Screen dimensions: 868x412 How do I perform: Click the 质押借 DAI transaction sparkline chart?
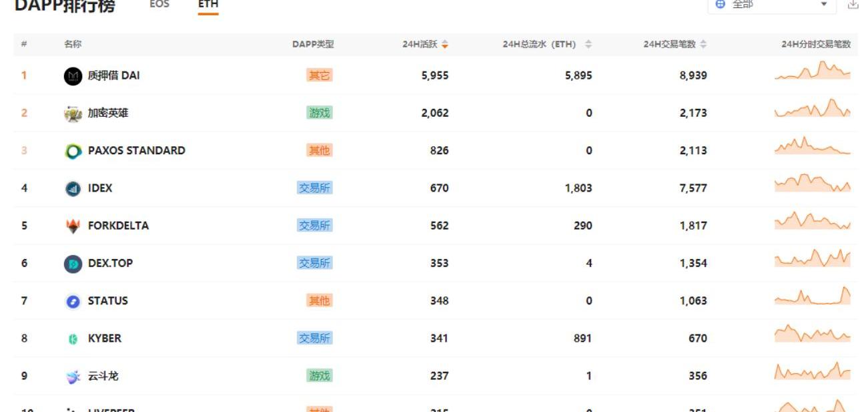[x=813, y=71]
